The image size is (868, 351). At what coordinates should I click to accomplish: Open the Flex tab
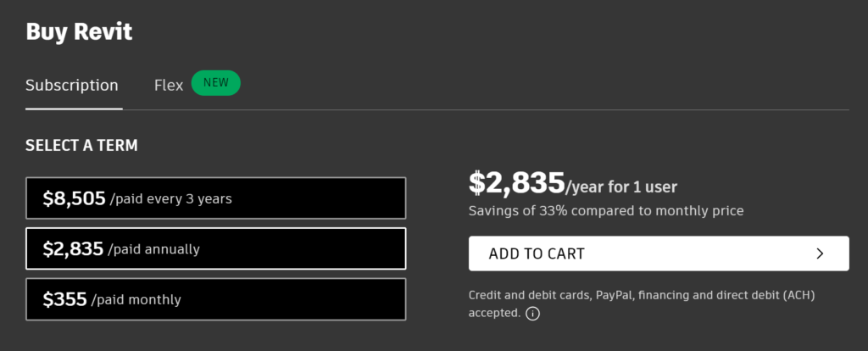(x=169, y=86)
